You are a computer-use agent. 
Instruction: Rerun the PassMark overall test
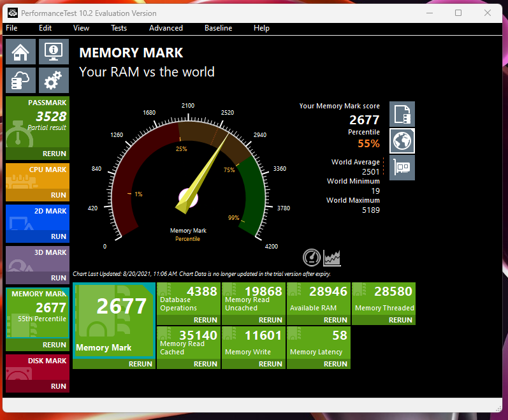click(x=38, y=154)
